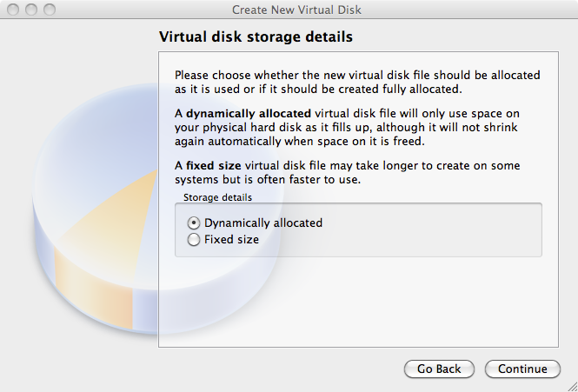Click the bold "dynamically allocated" description text

249,114
